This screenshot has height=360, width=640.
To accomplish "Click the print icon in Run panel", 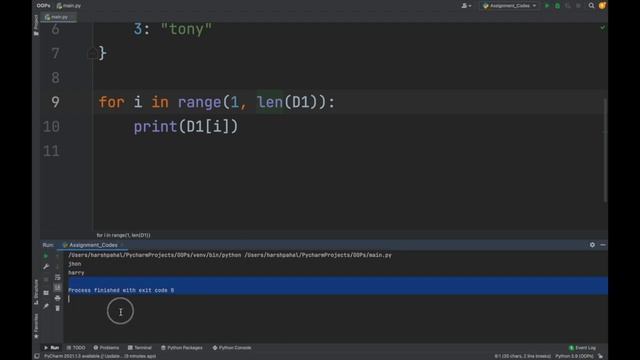I will pyautogui.click(x=58, y=298).
